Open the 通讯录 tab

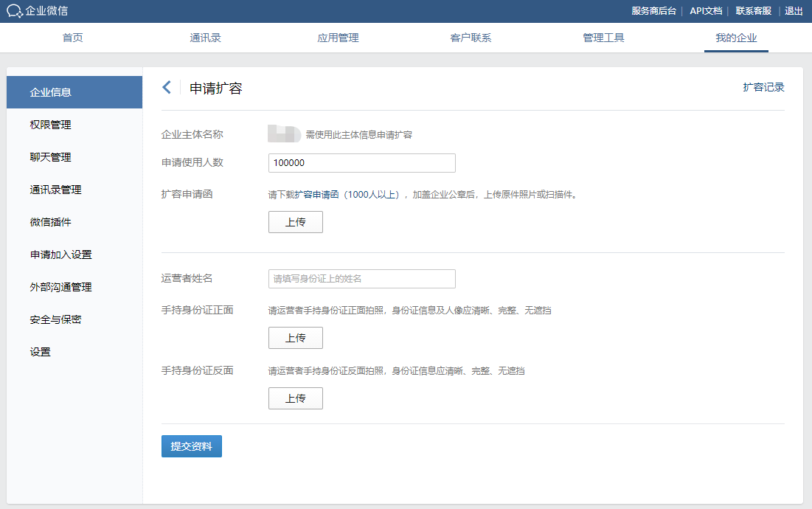205,38
